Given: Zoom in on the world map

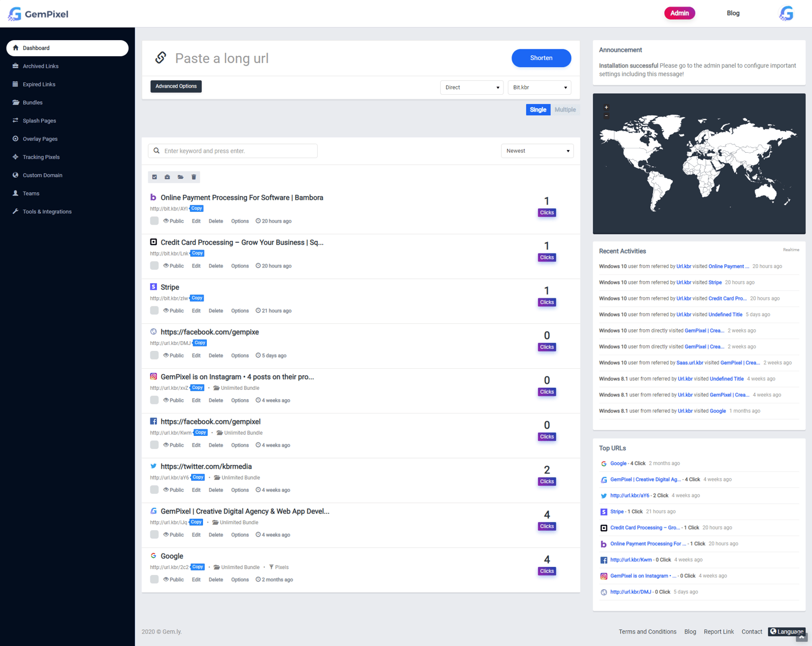Looking at the screenshot, I should [606, 107].
